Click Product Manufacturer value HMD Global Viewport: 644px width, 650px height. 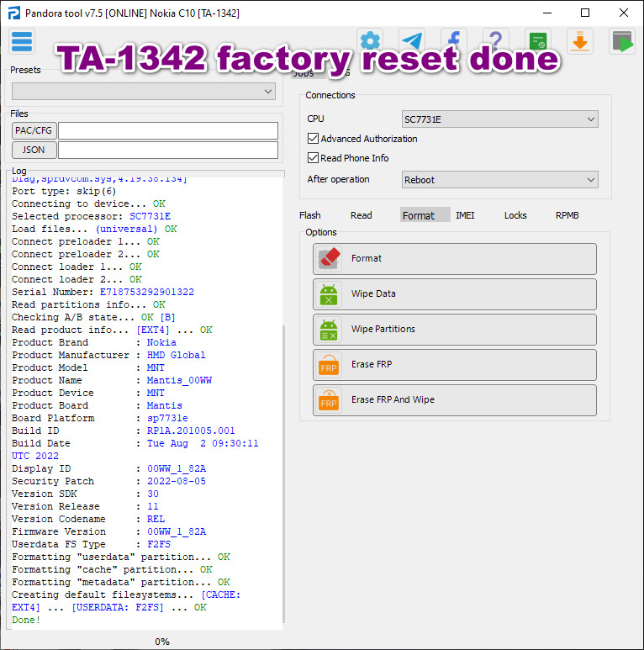coord(176,355)
